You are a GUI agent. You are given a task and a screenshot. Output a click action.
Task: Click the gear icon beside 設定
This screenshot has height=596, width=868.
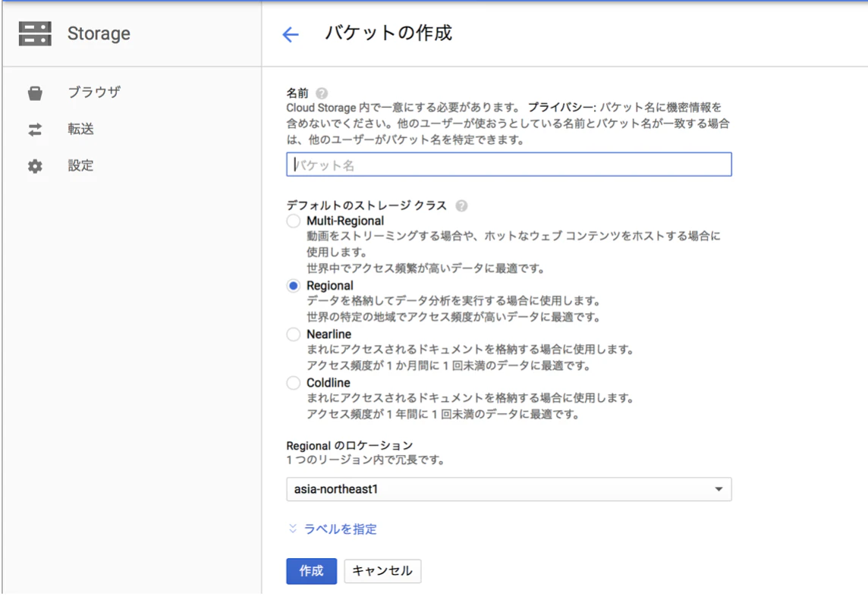[x=35, y=166]
